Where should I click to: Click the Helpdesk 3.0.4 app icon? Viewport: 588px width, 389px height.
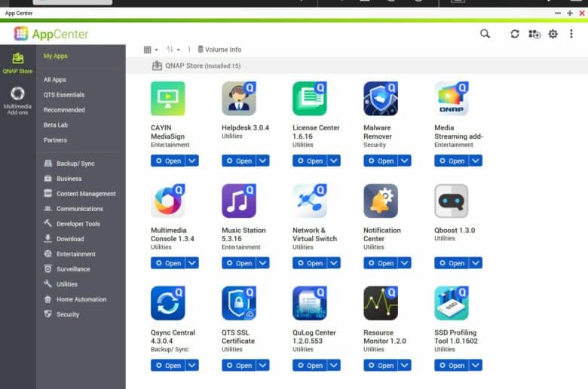pyautogui.click(x=239, y=99)
